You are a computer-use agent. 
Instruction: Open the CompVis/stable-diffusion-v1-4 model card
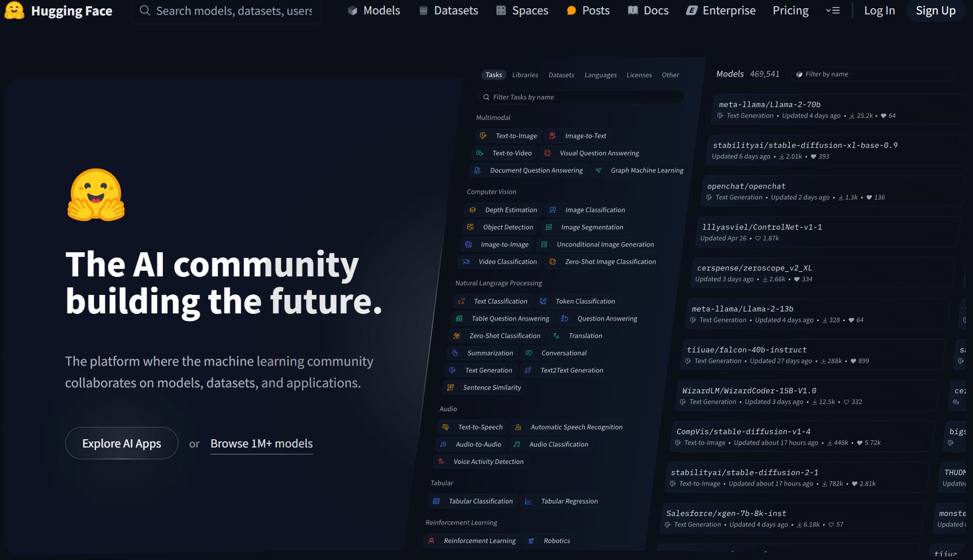(x=802, y=436)
